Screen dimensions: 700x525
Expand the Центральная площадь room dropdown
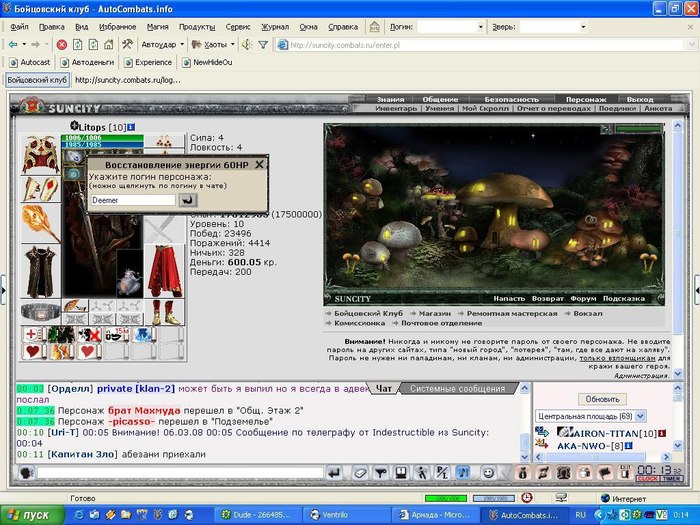point(640,416)
